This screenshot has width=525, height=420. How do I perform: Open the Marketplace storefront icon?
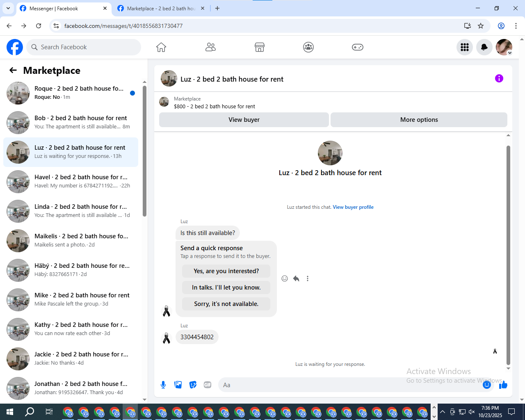click(260, 47)
